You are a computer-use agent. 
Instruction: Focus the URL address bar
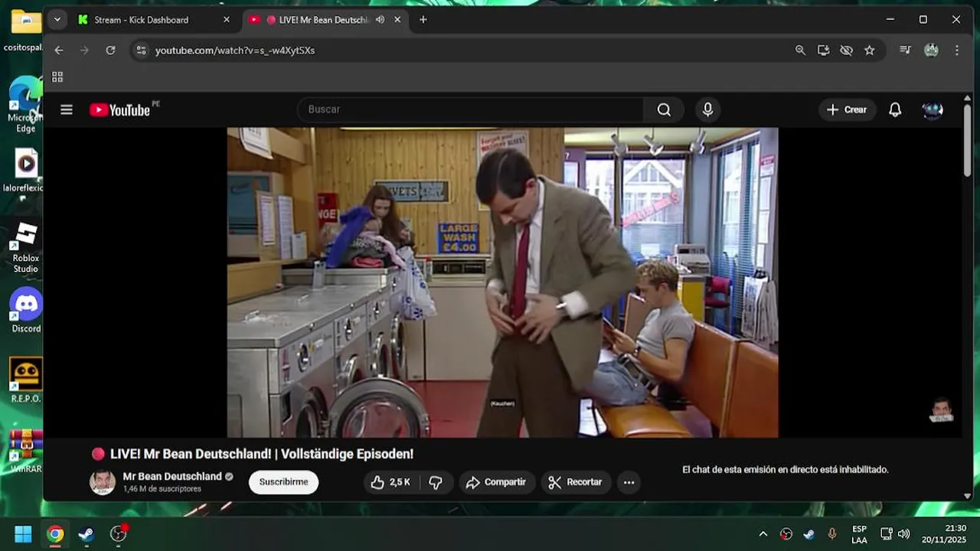(467, 51)
